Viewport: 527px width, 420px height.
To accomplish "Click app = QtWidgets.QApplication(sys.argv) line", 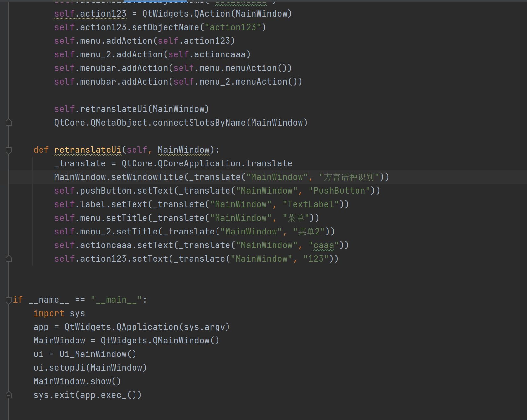I will 132,327.
